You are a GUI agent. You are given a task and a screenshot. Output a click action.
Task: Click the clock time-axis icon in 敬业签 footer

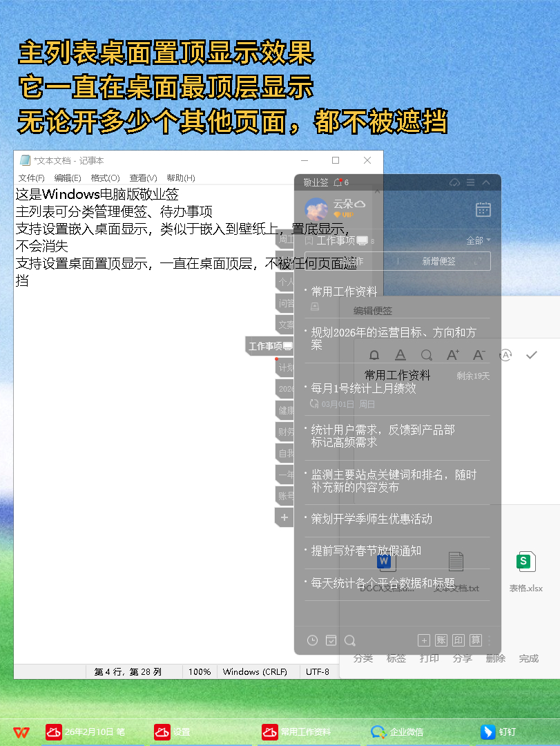(312, 640)
